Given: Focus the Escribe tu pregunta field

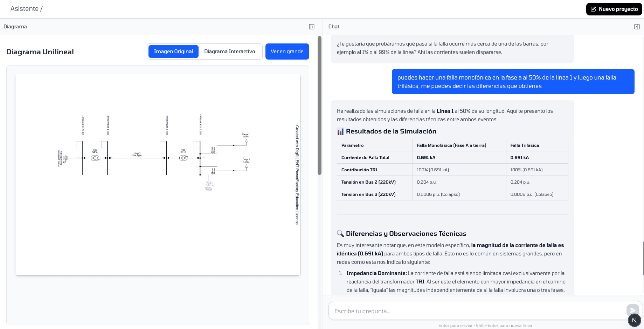Looking at the screenshot, I should pos(476,311).
